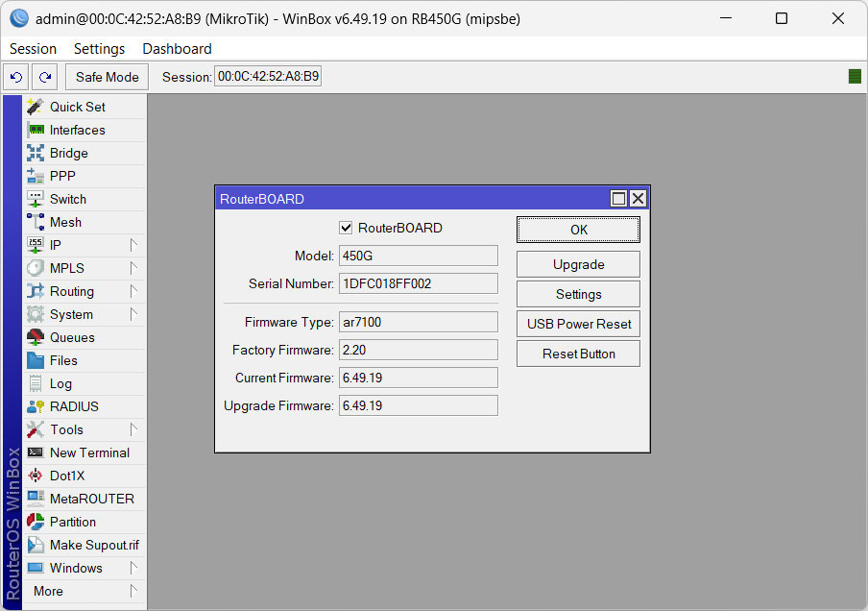Open the Queues icon

click(x=36, y=337)
